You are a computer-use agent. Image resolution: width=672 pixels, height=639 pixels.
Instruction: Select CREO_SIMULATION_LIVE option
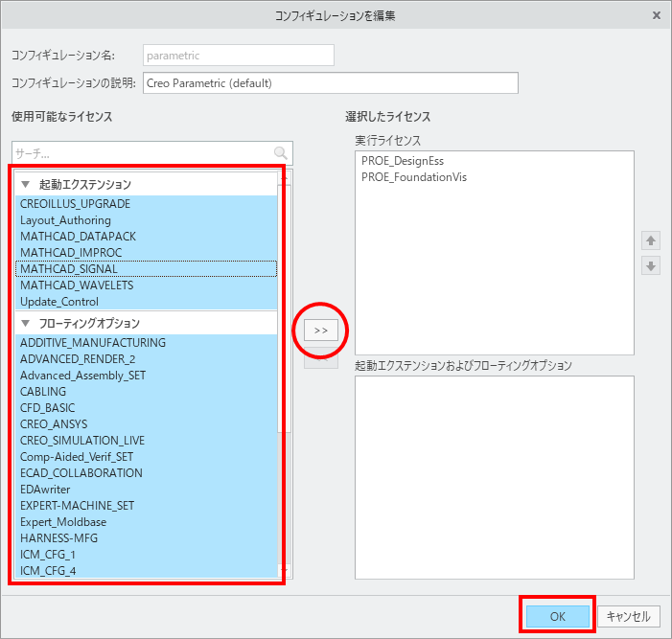pos(82,441)
